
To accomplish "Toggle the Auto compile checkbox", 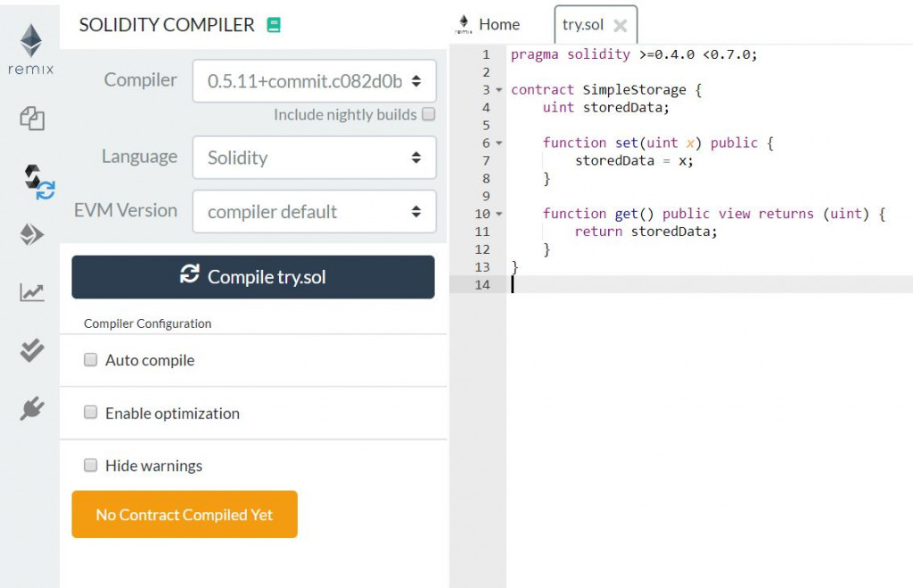I will (x=90, y=359).
